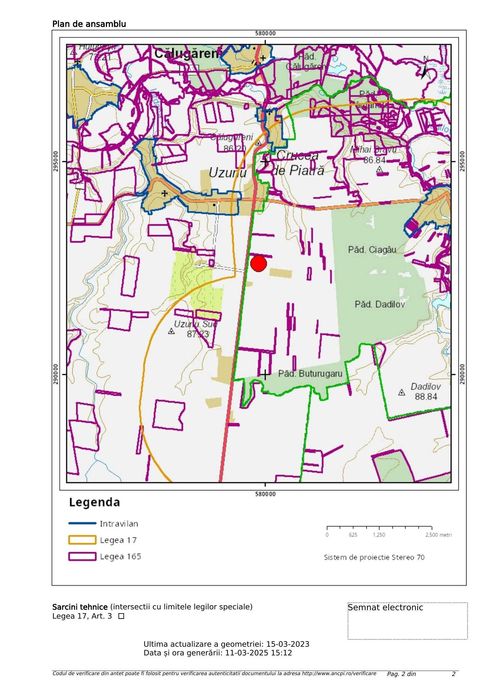Image resolution: width=494 pixels, height=699 pixels.
Task: Click the ancpi.ro/verificare verification link
Action: [x=339, y=673]
